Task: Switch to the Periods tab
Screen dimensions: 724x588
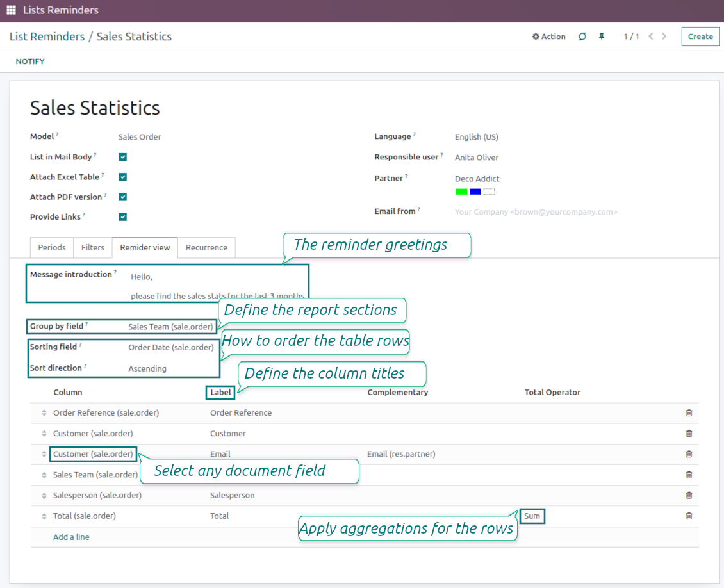Action: point(52,247)
